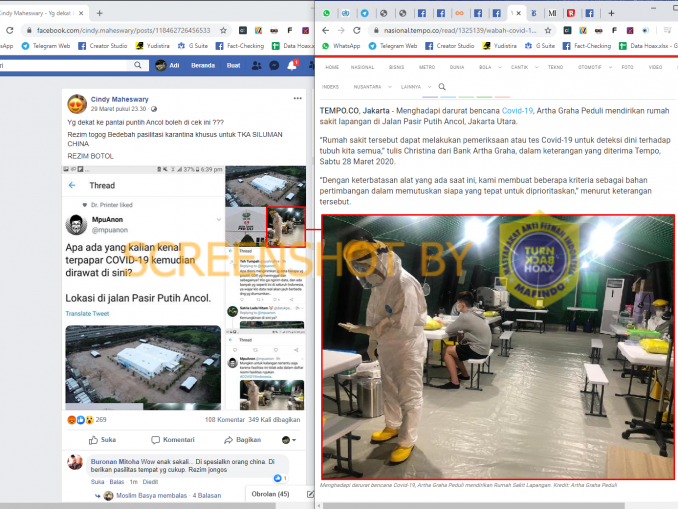Click the Facebook search magnifier icon
Image resolution: width=678 pixels, height=509 pixels.
pyautogui.click(x=138, y=65)
